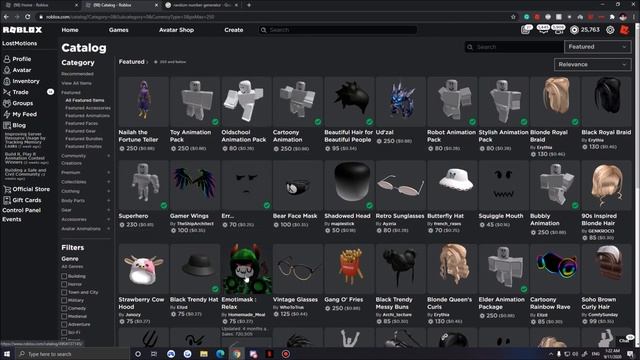Expand the Gear category
640x360 pixels.
point(109,210)
